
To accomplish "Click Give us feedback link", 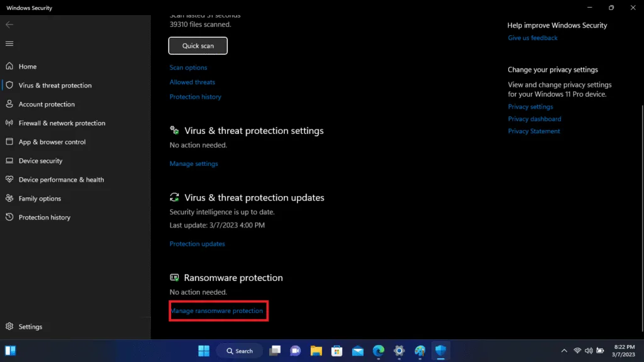I will click(533, 38).
